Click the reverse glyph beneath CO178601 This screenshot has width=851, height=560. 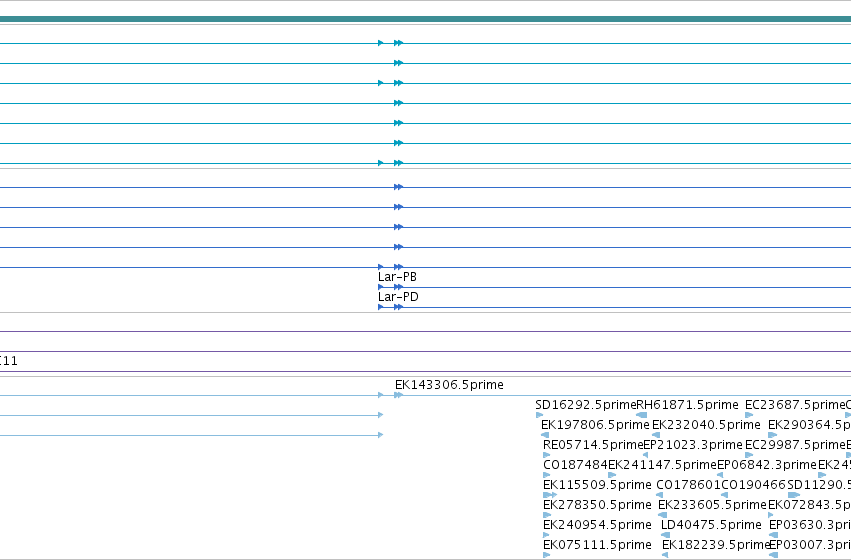click(659, 495)
